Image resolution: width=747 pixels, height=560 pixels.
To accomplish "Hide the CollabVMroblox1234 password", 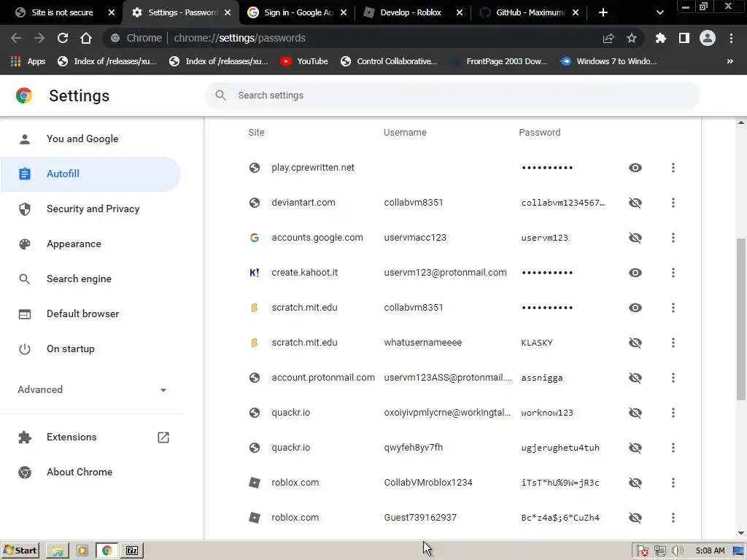I will 635,483.
